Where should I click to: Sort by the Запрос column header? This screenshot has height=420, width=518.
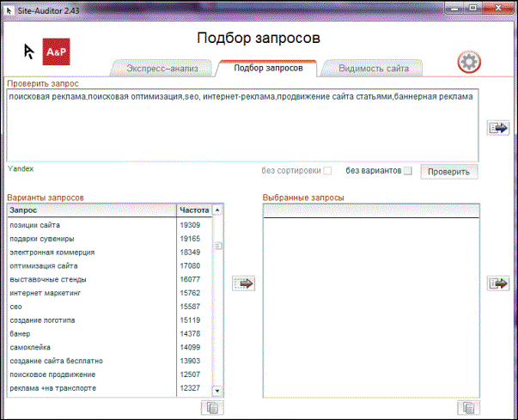[90, 210]
